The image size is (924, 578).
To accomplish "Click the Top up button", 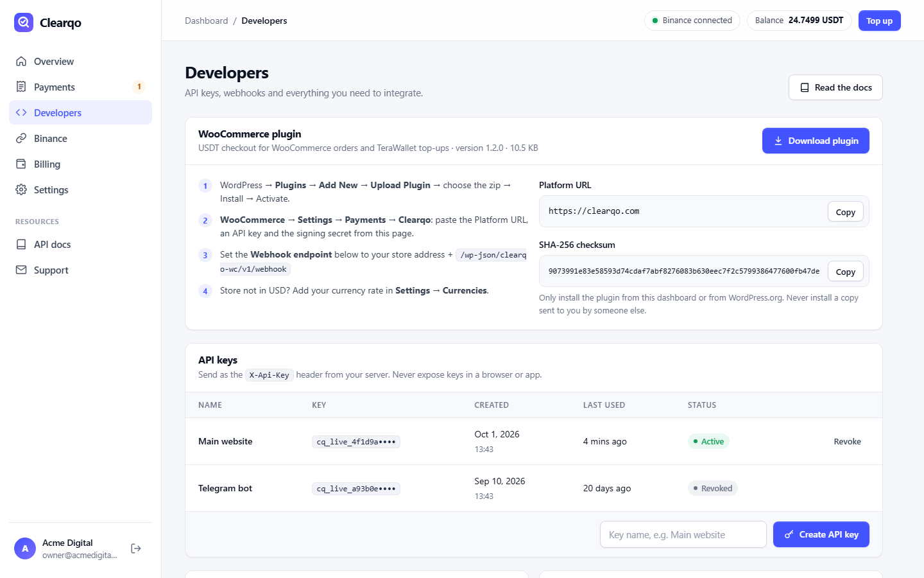I will coord(880,21).
